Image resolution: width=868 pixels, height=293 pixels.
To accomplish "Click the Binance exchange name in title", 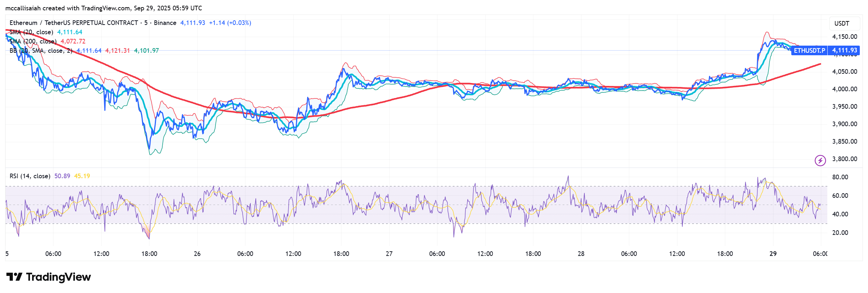I will pyautogui.click(x=165, y=23).
